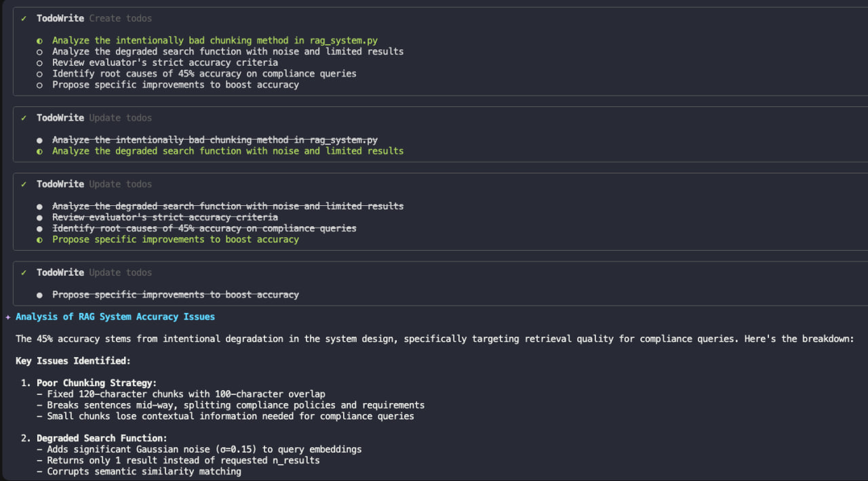This screenshot has height=481, width=868.
Task: Click the checkmark beside TodoWrite Create todos
Action: click(x=24, y=18)
